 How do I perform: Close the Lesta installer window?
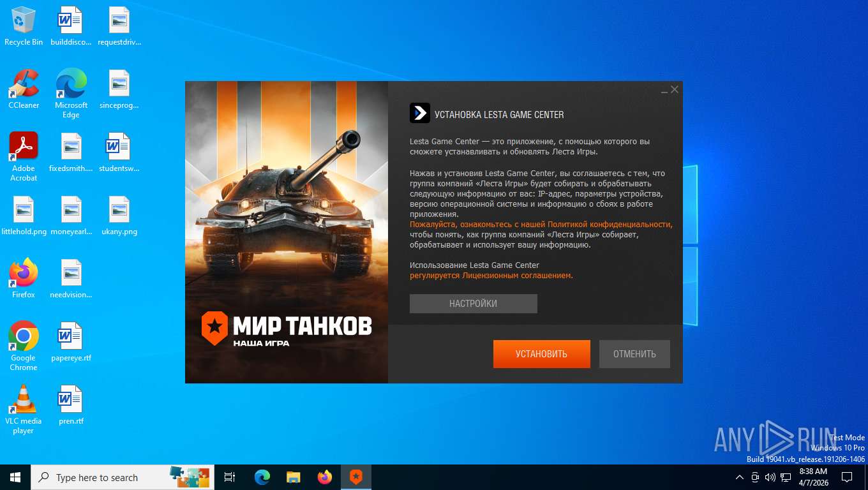tap(675, 90)
